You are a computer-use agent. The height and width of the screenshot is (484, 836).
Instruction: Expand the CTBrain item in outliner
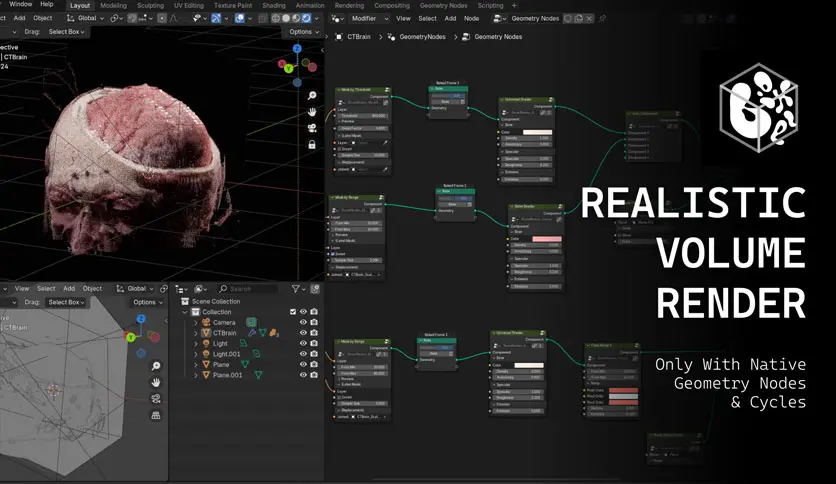click(x=196, y=333)
